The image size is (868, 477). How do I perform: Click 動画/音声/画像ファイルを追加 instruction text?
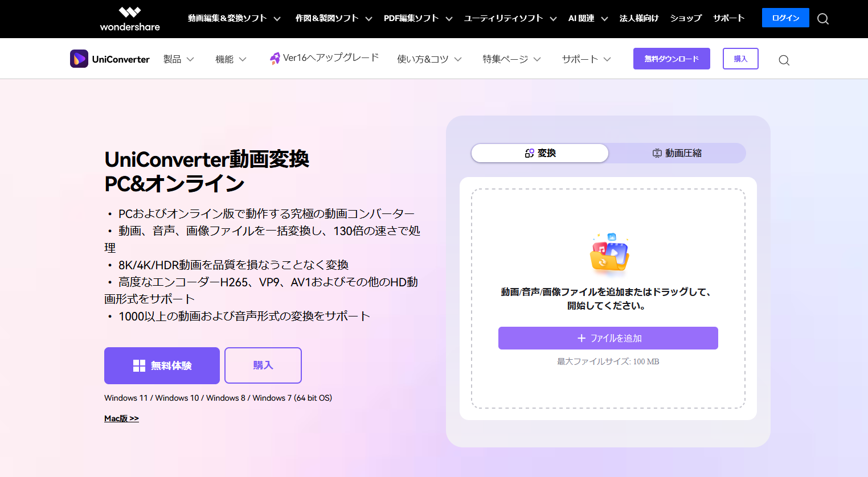pyautogui.click(x=607, y=299)
